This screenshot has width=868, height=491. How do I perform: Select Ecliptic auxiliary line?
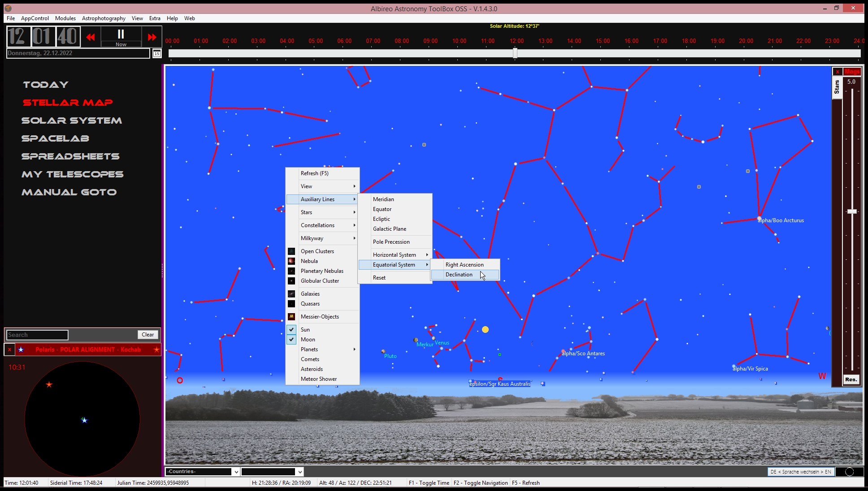click(395, 219)
